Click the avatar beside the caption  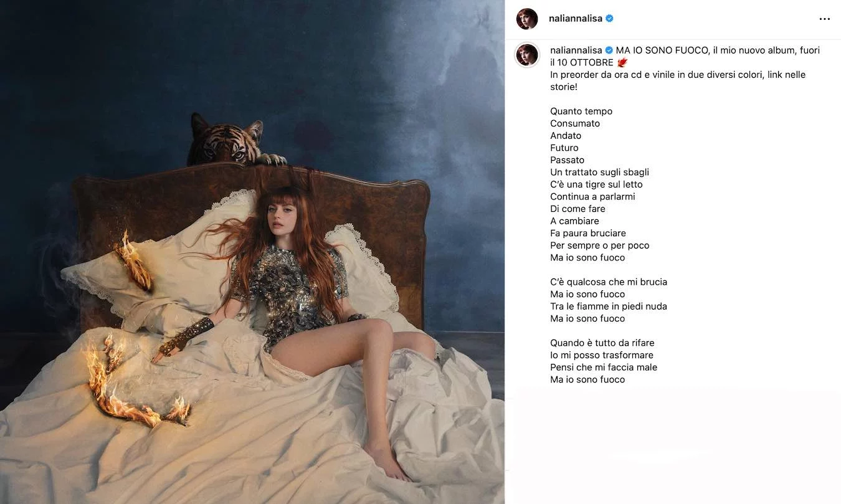coord(527,55)
